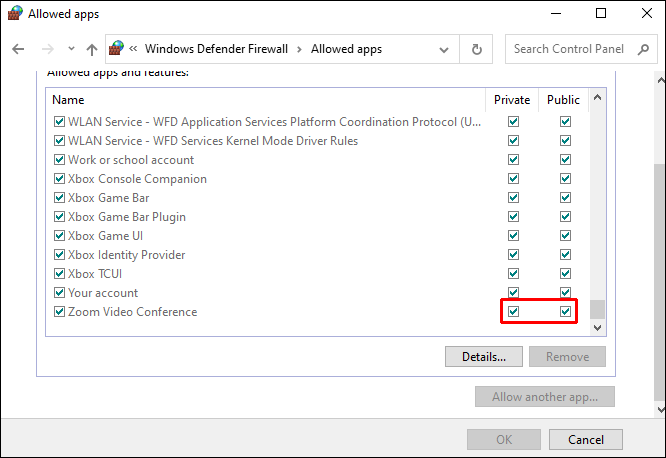This screenshot has height=458, width=666.
Task: Click the Allowed apps title bar icon
Action: tap(14, 14)
